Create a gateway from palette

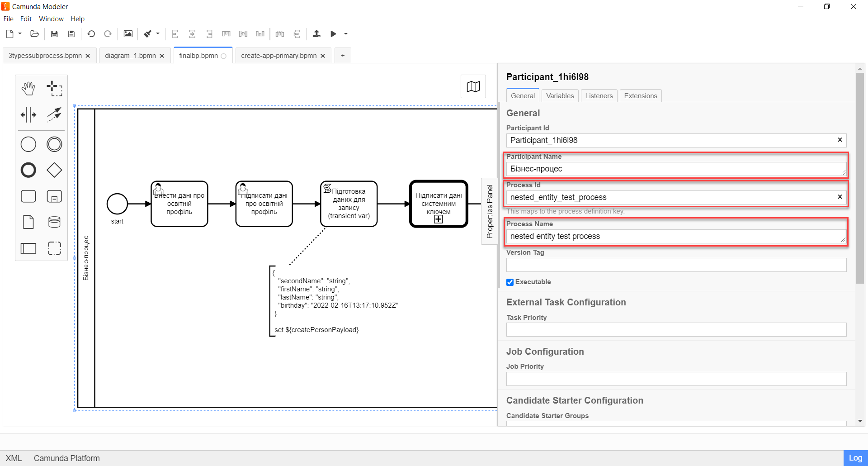tap(54, 170)
